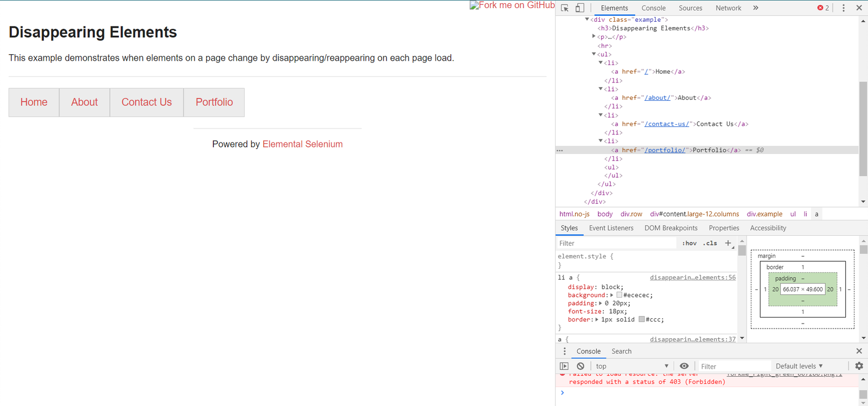Click the #ececec background color swatch
Viewport: 868px width, 406px height.
620,295
